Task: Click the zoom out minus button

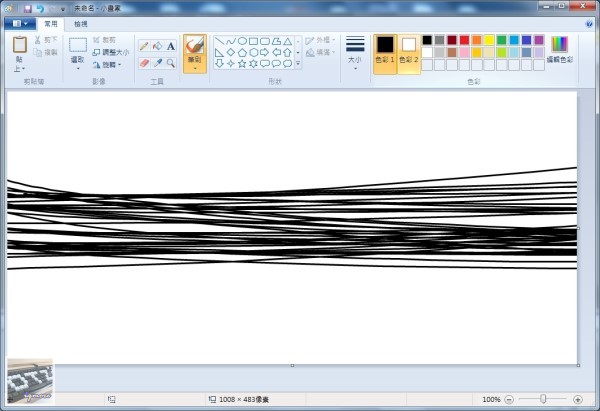Action: (509, 400)
